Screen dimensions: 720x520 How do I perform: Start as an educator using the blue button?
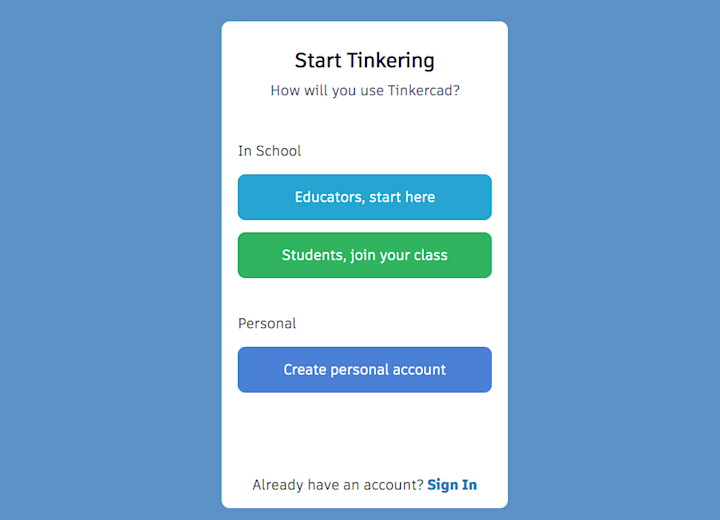click(x=364, y=197)
